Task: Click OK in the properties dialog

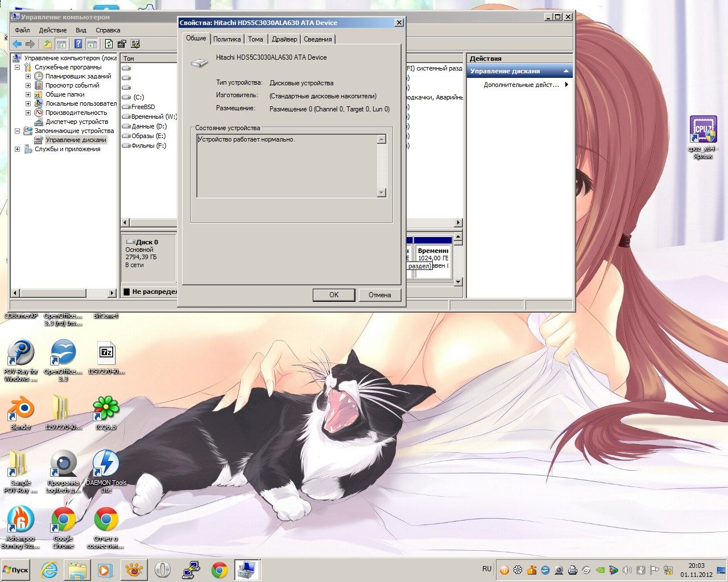Action: click(x=334, y=295)
